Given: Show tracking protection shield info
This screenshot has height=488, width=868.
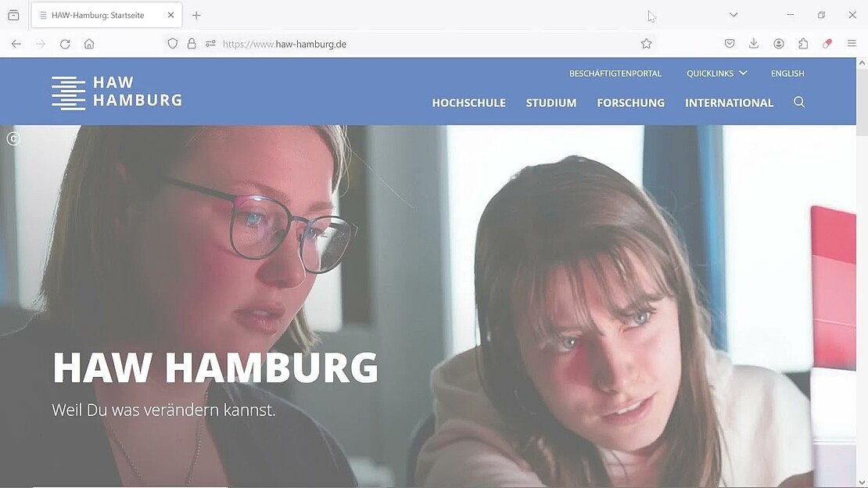Looking at the screenshot, I should 173,44.
